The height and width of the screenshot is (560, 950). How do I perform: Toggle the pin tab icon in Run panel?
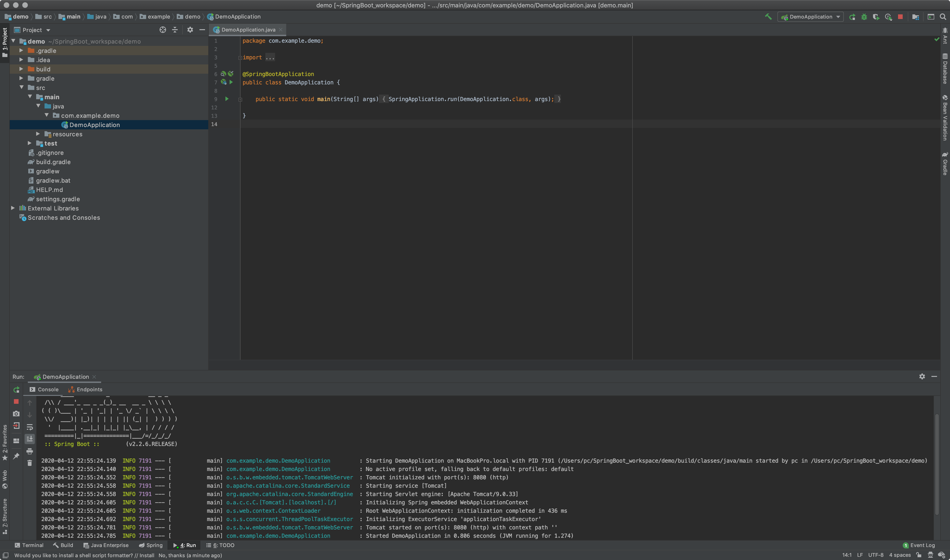click(16, 456)
